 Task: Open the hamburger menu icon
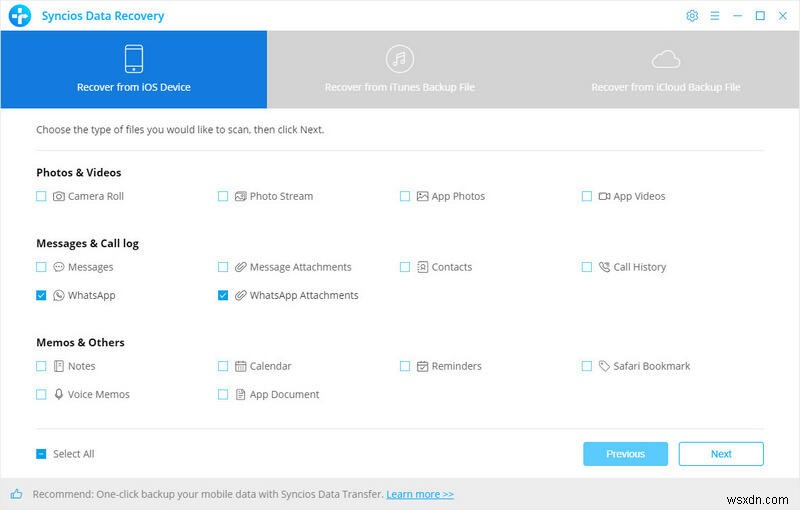tap(715, 16)
